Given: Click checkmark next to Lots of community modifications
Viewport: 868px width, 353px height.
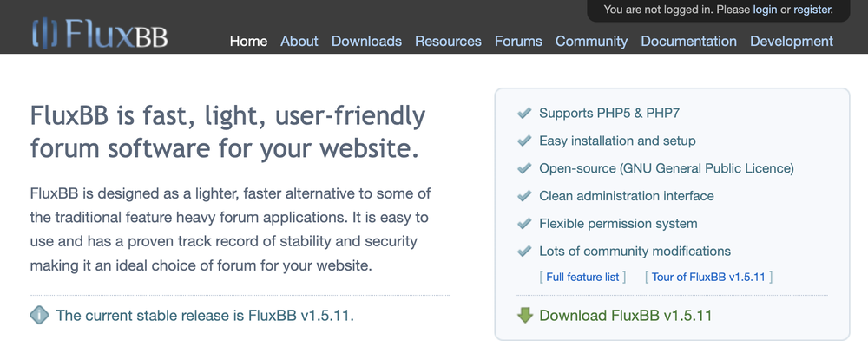Looking at the screenshot, I should 524,251.
